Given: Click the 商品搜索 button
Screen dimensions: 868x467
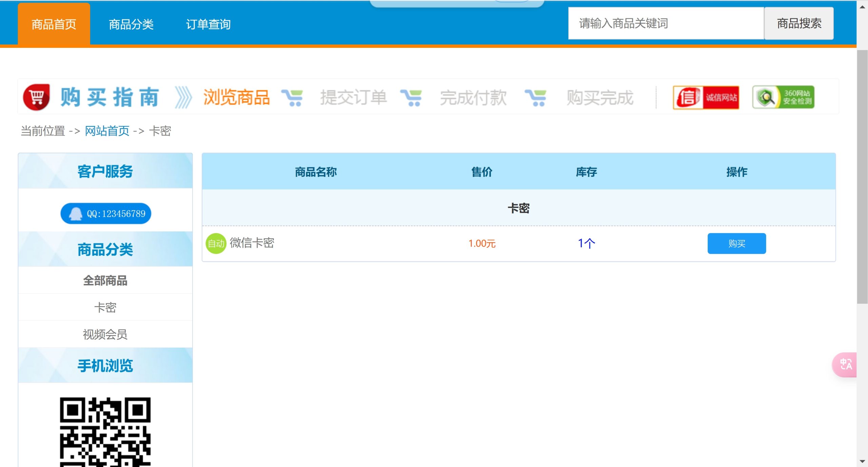Looking at the screenshot, I should [799, 23].
